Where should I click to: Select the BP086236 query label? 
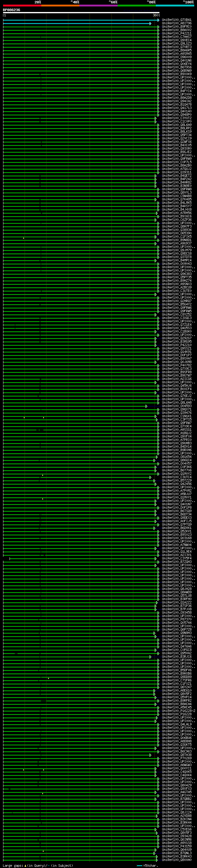click(x=11, y=10)
